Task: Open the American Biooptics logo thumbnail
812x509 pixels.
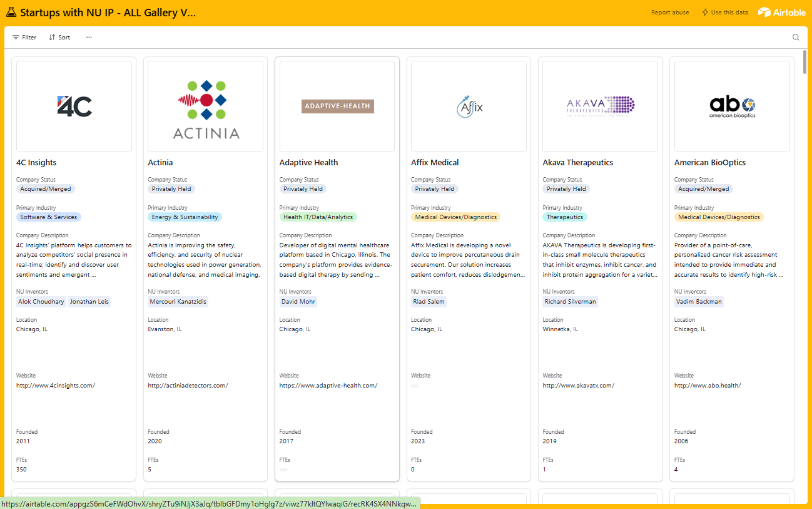Action: point(732,106)
